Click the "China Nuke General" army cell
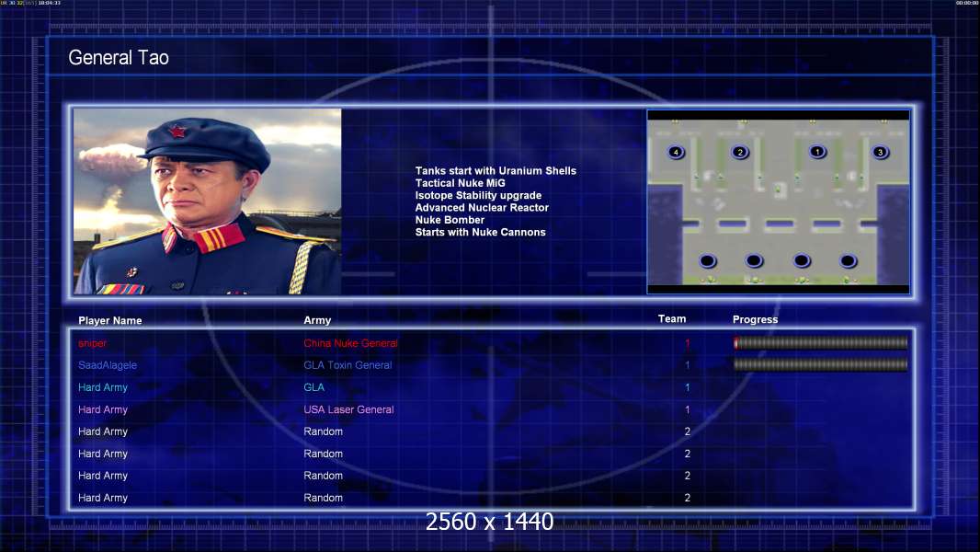The width and height of the screenshot is (980, 552). [350, 343]
